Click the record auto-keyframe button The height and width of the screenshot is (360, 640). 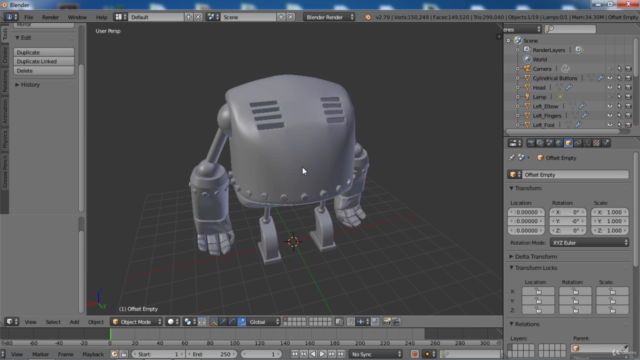click(415, 354)
